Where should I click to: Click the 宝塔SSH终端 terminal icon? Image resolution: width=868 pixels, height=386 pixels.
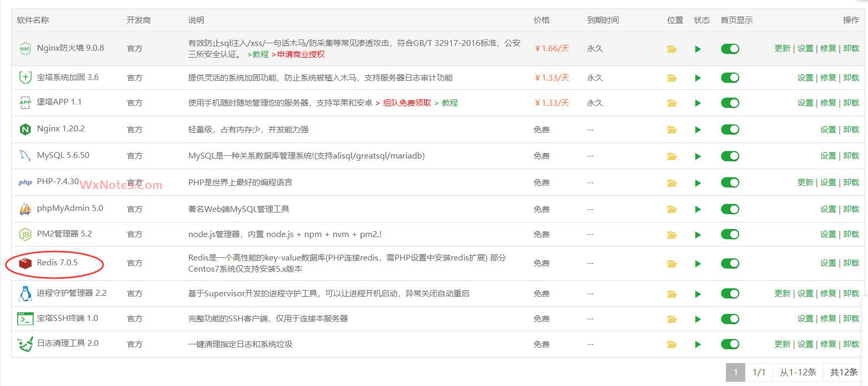tap(25, 319)
